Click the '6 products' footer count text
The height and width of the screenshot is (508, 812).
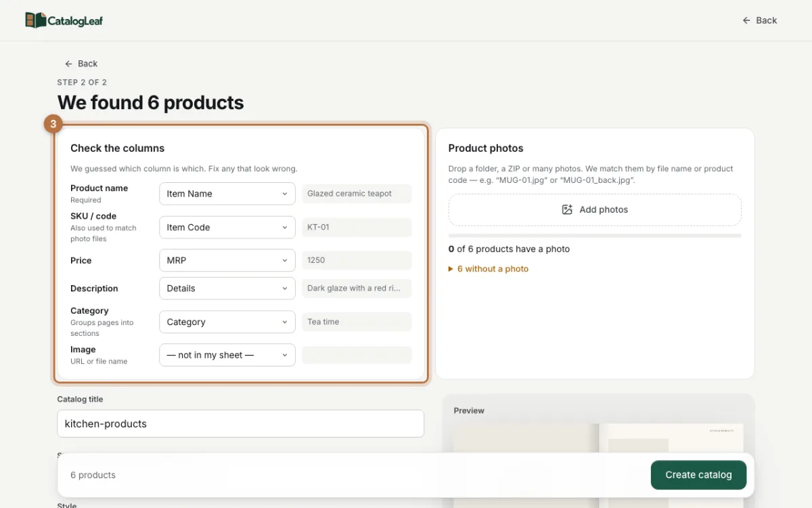[x=93, y=475]
